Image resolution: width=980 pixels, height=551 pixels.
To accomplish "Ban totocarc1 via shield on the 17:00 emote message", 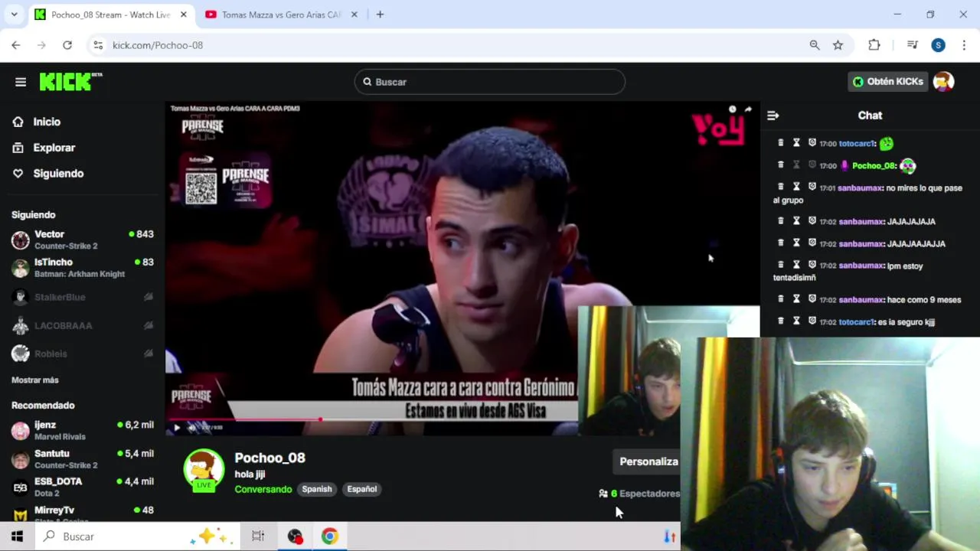I will [x=812, y=143].
